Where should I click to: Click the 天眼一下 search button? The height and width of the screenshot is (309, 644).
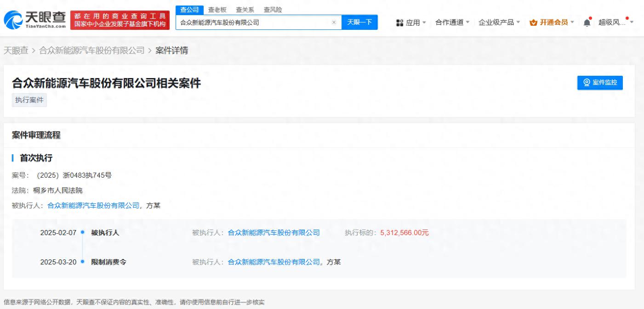click(359, 22)
